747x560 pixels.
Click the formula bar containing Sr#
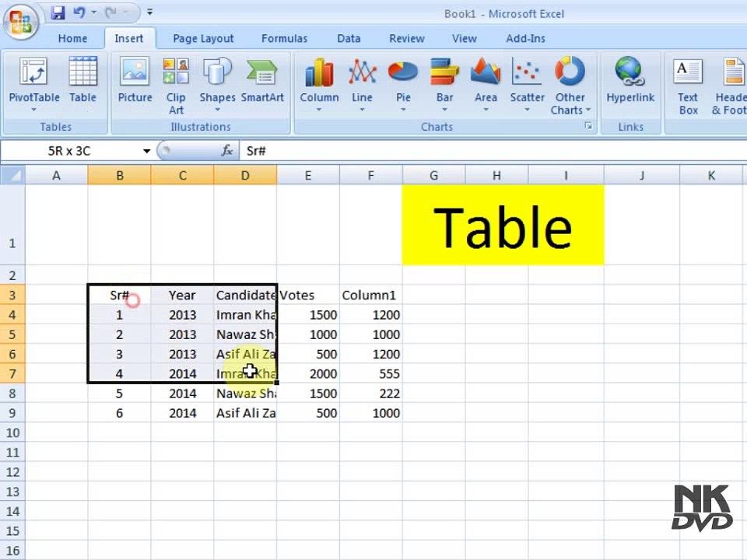(493, 151)
